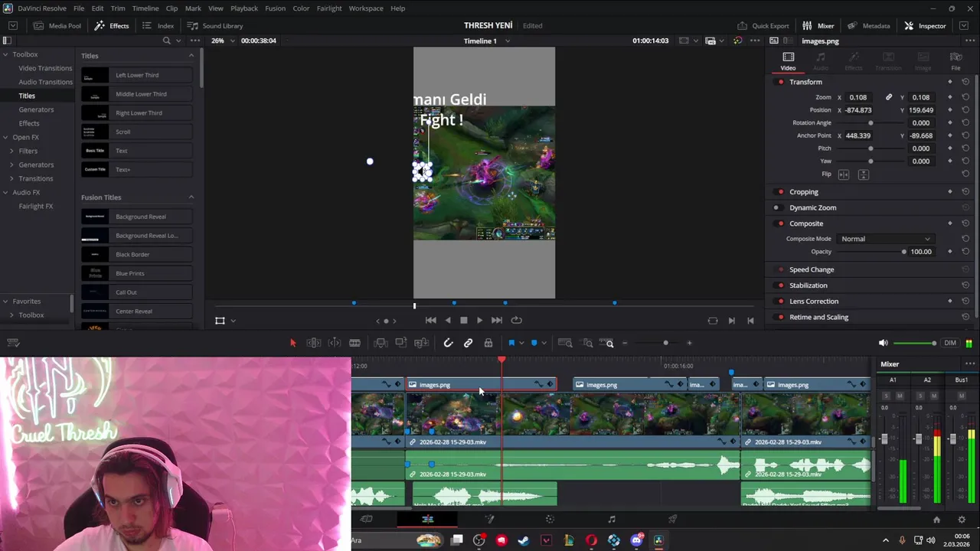Adjust the Rotation Angle slider

click(x=871, y=122)
